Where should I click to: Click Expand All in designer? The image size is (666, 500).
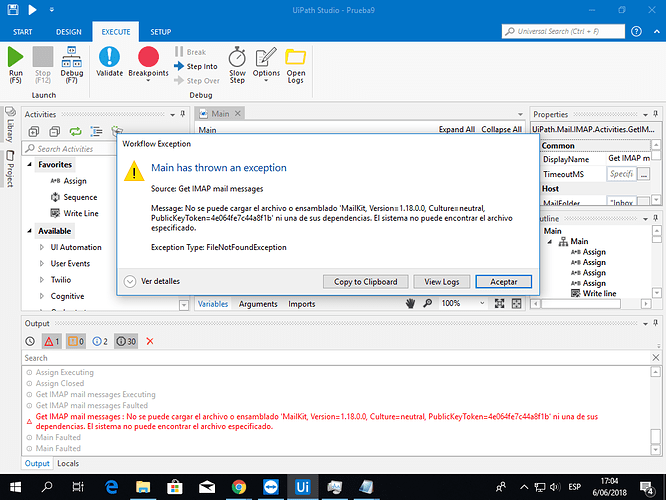coord(457,129)
